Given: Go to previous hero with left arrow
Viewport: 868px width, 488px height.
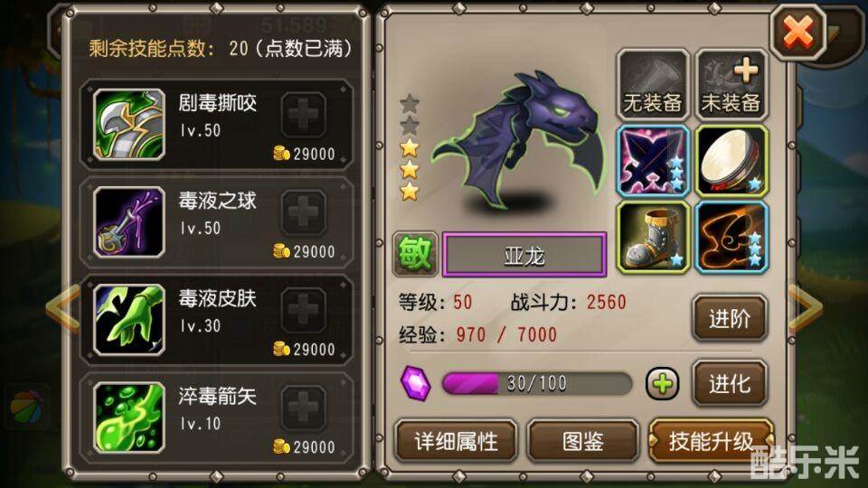Looking at the screenshot, I should click(62, 307).
